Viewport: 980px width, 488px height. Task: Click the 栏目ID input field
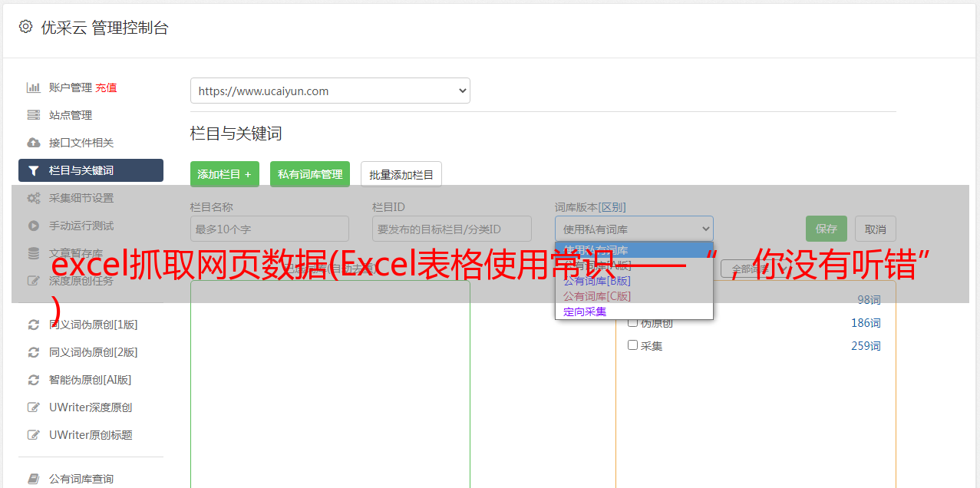(x=452, y=229)
